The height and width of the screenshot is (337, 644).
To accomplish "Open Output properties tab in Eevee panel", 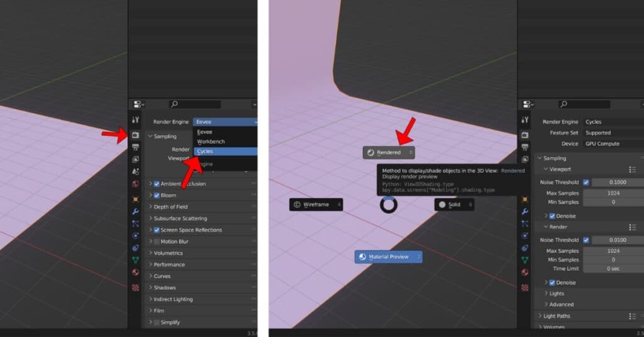I will 136,147.
